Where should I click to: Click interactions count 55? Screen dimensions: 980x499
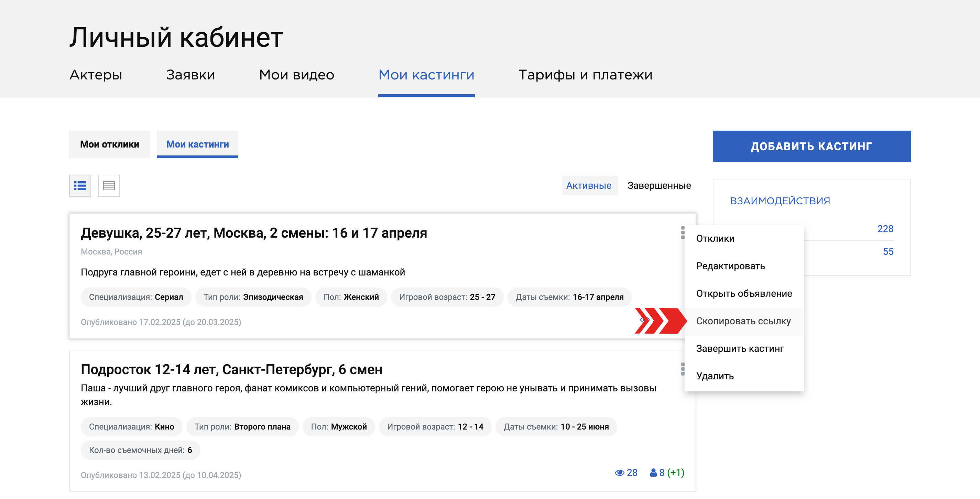888,251
